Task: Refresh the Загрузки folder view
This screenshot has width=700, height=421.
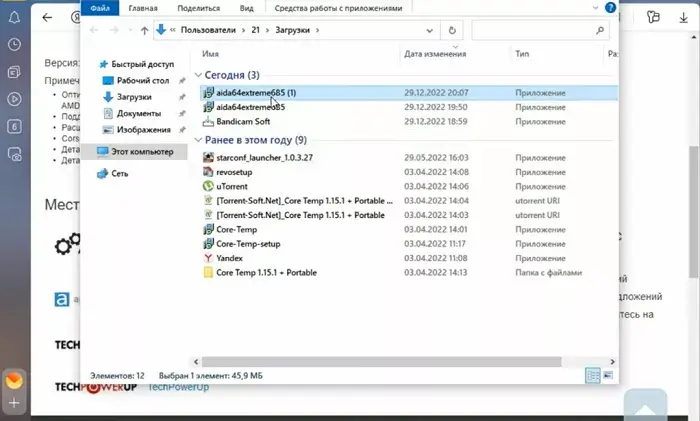Action: pyautogui.click(x=455, y=30)
